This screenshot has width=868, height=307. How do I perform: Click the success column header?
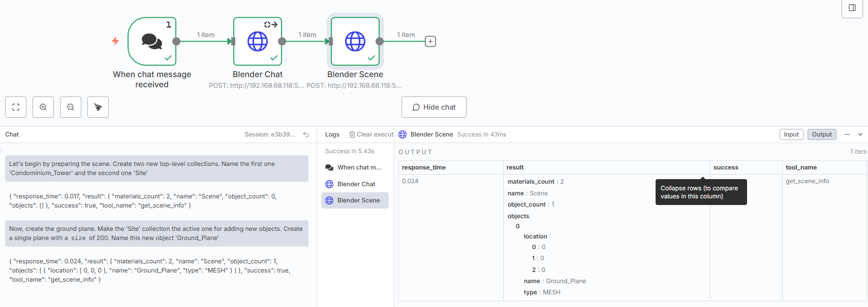[746, 167]
